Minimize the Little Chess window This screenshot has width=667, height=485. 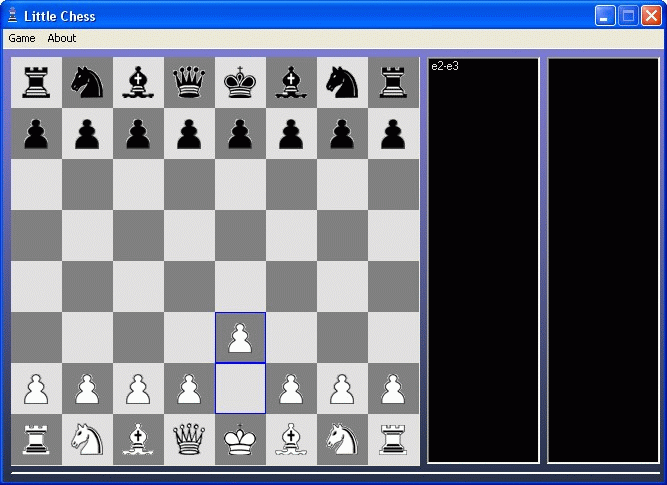pos(604,16)
